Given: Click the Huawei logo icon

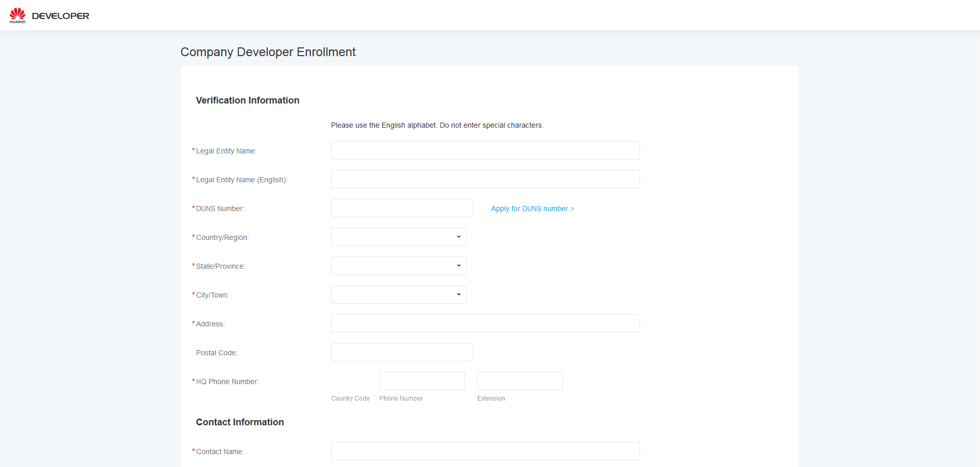Looking at the screenshot, I should click(18, 15).
